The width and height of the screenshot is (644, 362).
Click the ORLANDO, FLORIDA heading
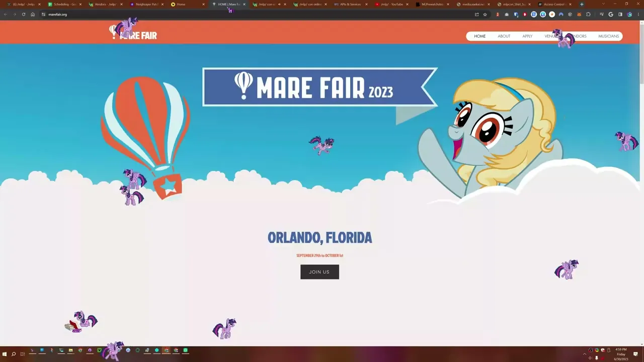[x=319, y=238]
